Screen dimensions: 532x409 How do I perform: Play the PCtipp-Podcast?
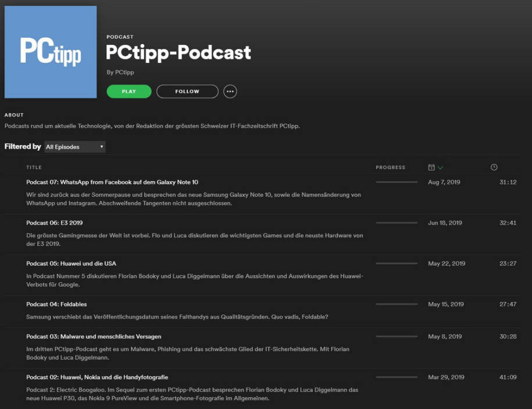(x=129, y=91)
